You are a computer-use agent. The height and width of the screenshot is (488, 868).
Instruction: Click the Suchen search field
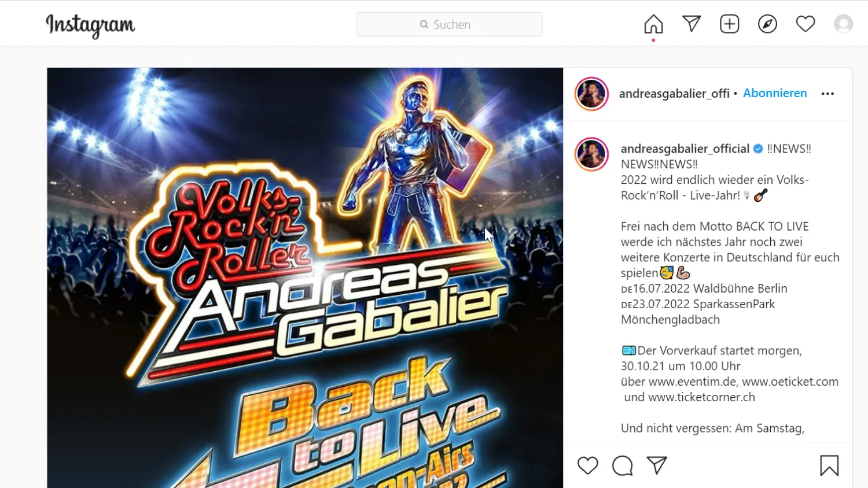450,24
